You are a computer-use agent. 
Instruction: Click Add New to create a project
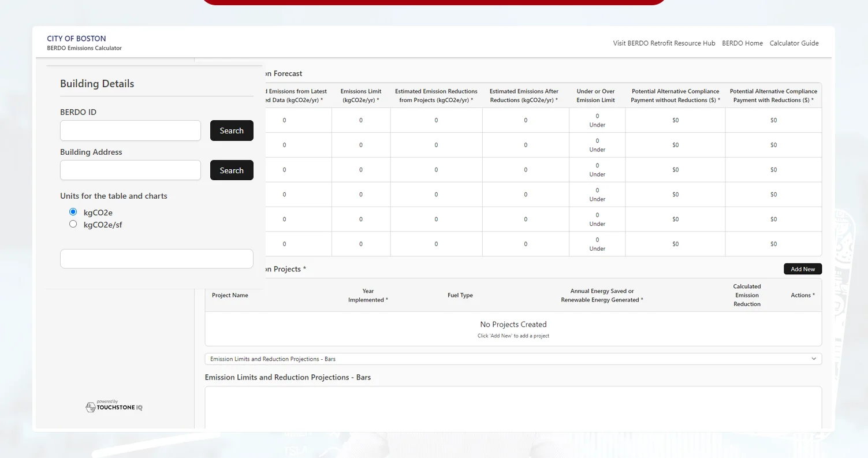[x=803, y=269]
